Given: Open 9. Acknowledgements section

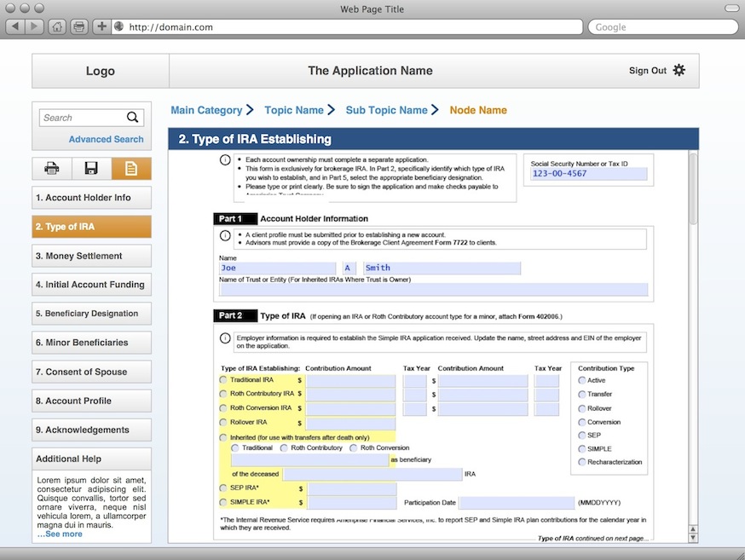Looking at the screenshot, I should pyautogui.click(x=92, y=430).
